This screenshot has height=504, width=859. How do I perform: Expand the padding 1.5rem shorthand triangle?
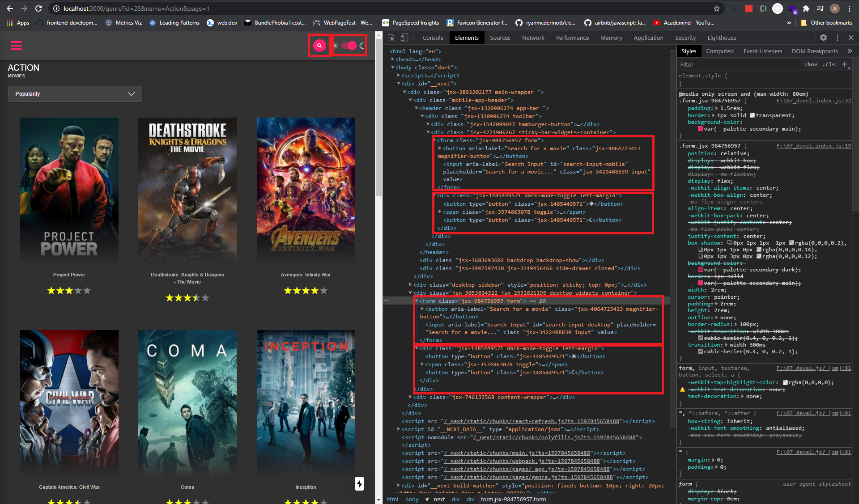(717, 108)
